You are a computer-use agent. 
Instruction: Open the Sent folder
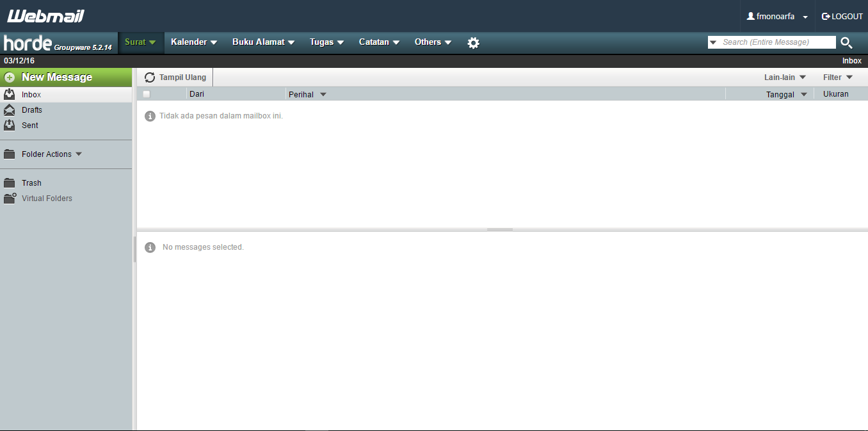[30, 125]
